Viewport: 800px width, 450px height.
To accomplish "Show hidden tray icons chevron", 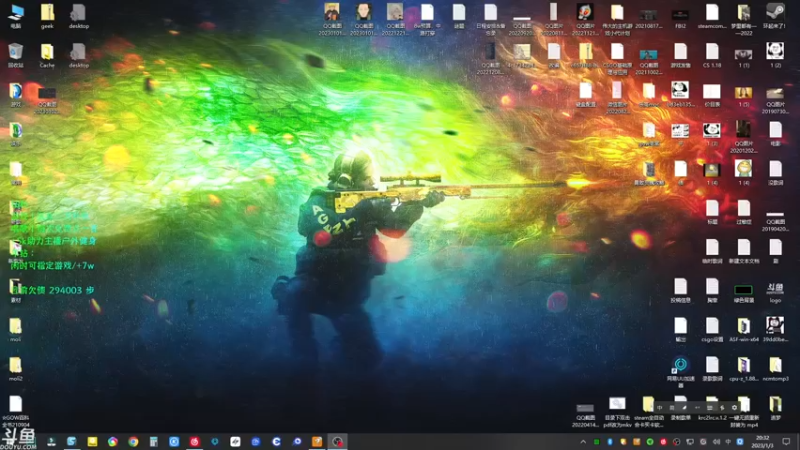I will click(x=583, y=442).
